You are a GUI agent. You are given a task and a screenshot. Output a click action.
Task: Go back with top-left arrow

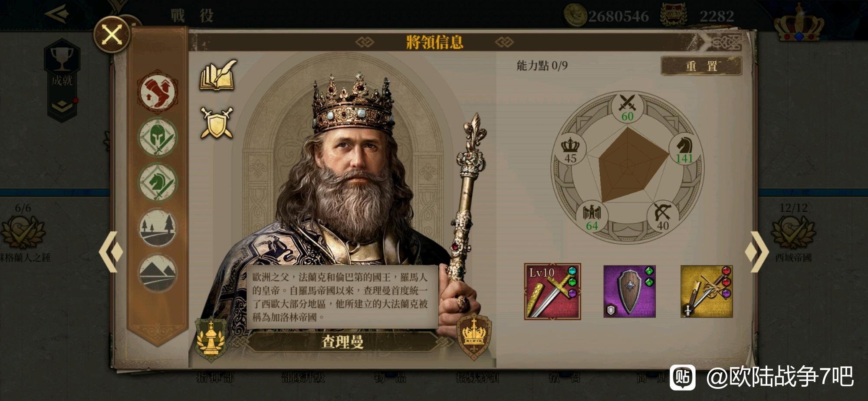coord(57,13)
